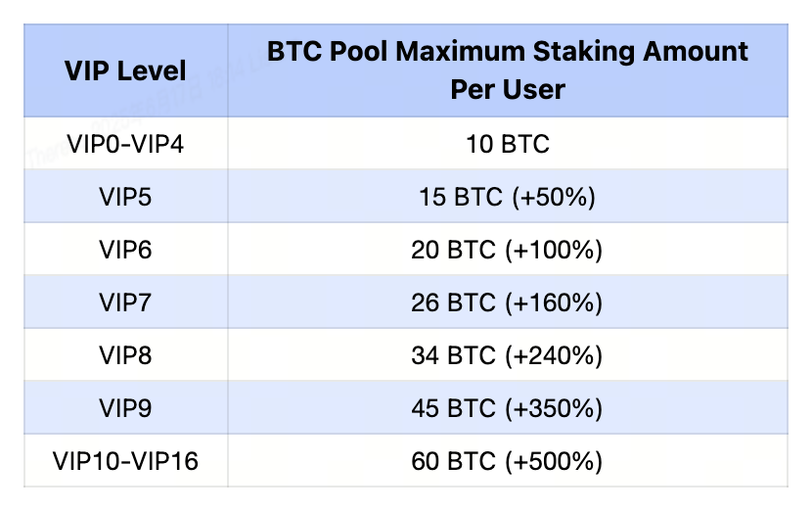This screenshot has height=511, width=812.
Task: Select the 10 BTC amount cell
Action: [x=508, y=145]
